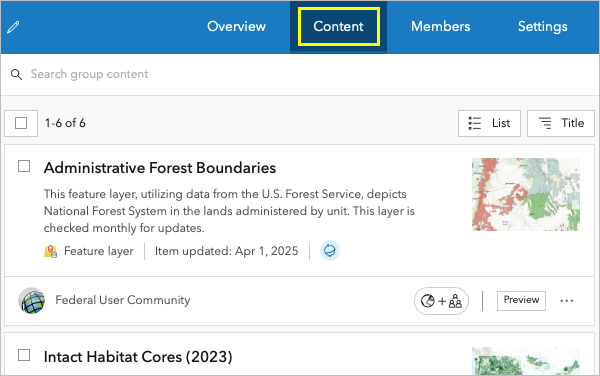Click the Federal User Community globe avatar
This screenshot has height=376, width=600.
pyautogui.click(x=31, y=301)
